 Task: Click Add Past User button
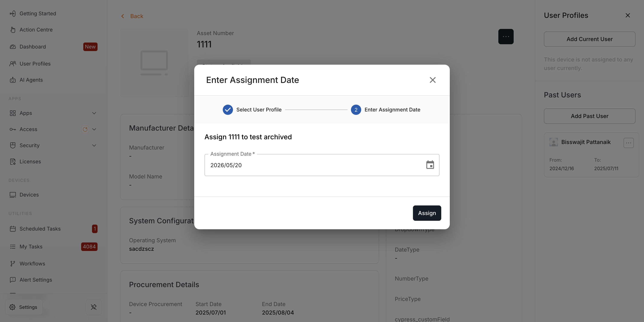589,116
